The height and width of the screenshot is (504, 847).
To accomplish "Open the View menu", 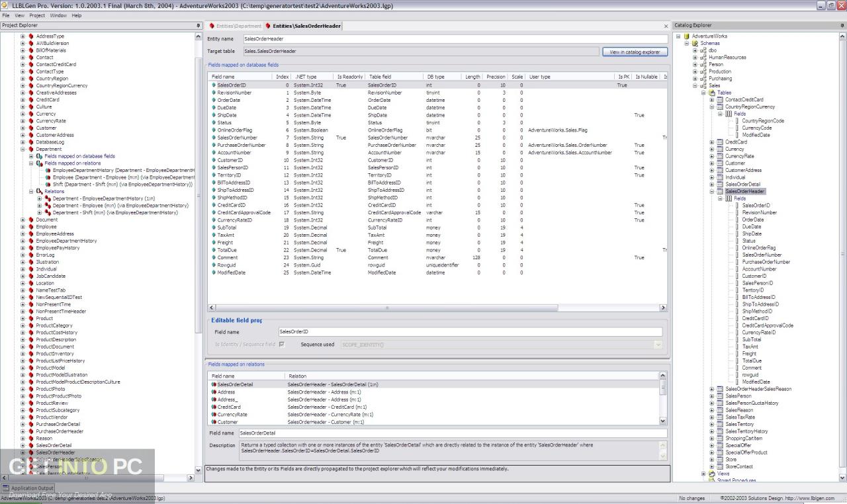I will (19, 15).
